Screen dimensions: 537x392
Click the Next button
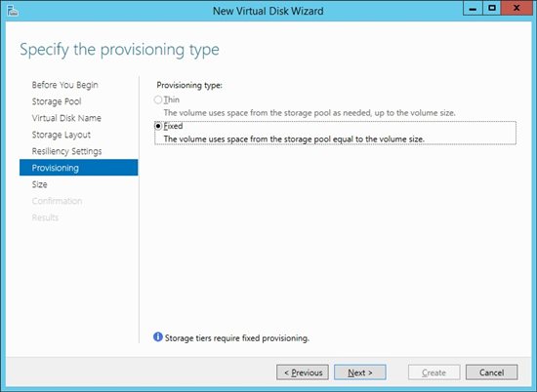pyautogui.click(x=360, y=372)
